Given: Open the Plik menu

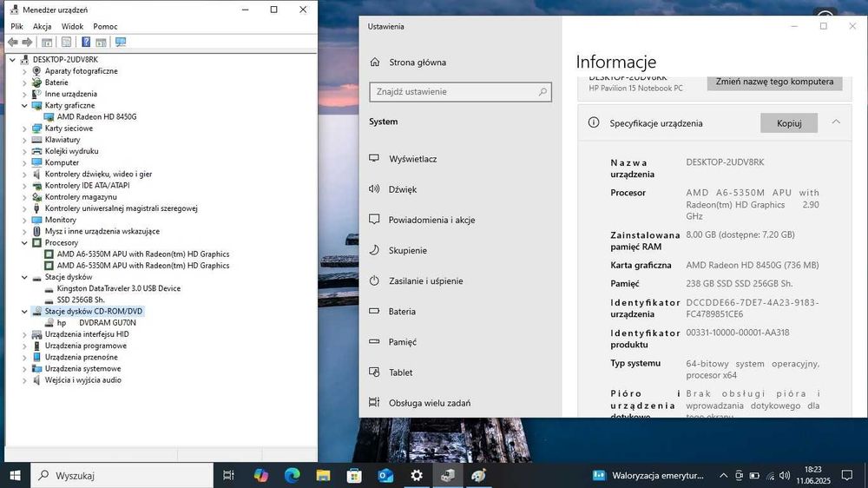Looking at the screenshot, I should [16, 26].
